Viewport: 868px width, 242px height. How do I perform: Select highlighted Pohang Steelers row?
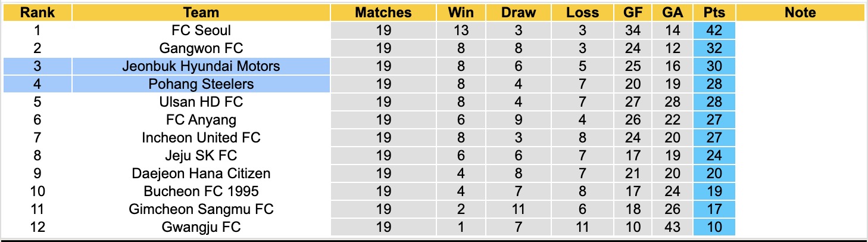pyautogui.click(x=369, y=84)
